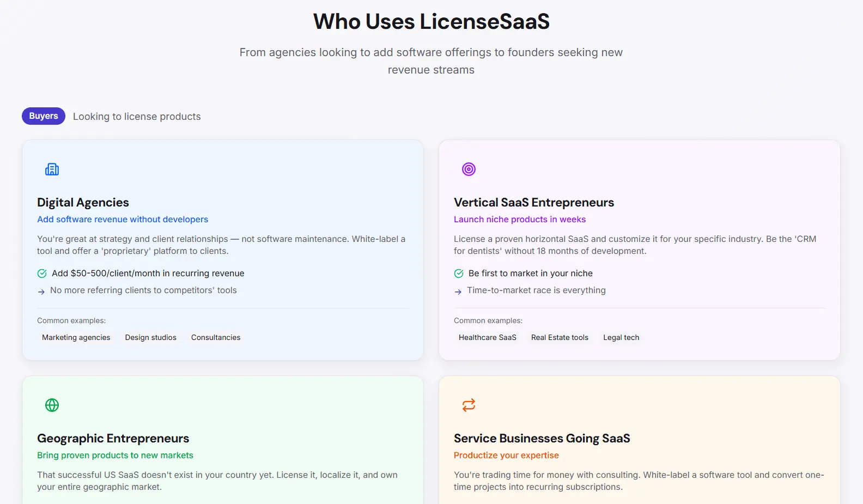Click 'Time-to-market race is everything' text
The width and height of the screenshot is (863, 504).
coord(536,290)
